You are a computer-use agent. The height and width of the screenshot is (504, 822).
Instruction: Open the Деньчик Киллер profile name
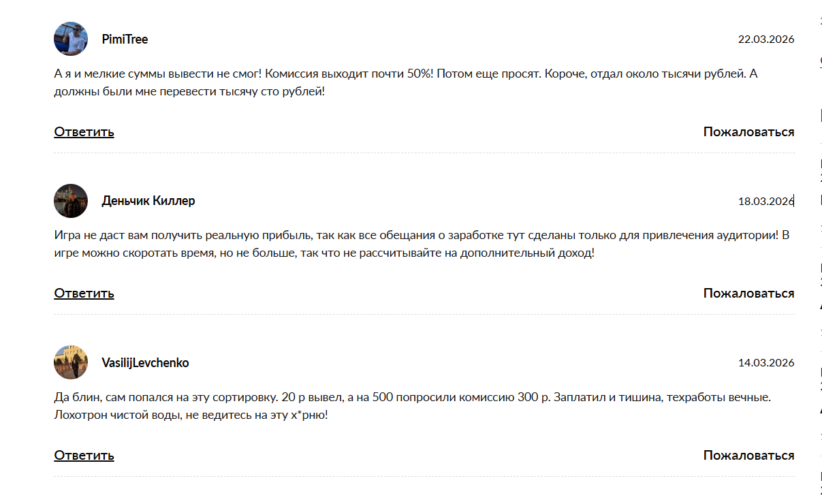click(148, 201)
